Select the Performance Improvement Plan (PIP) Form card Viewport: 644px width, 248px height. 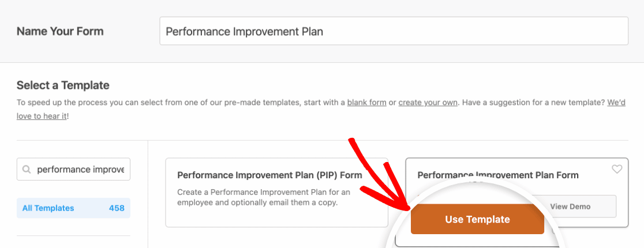point(277,193)
